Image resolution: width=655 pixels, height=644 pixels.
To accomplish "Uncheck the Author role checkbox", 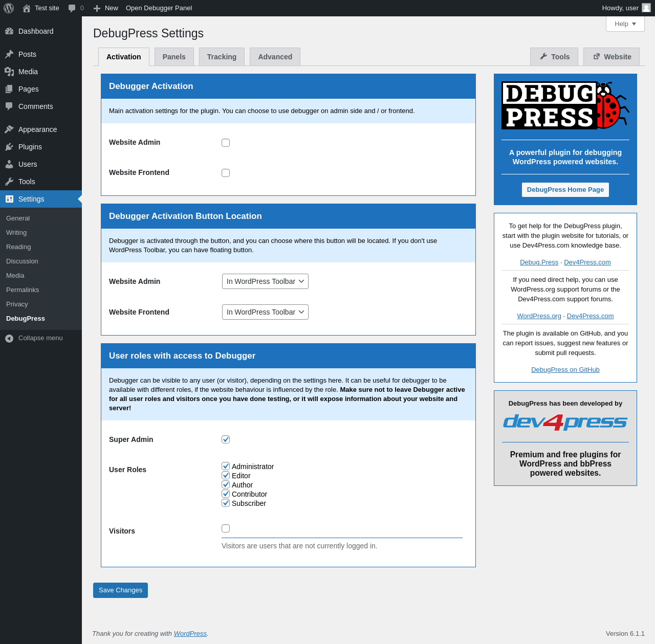I will click(x=226, y=484).
